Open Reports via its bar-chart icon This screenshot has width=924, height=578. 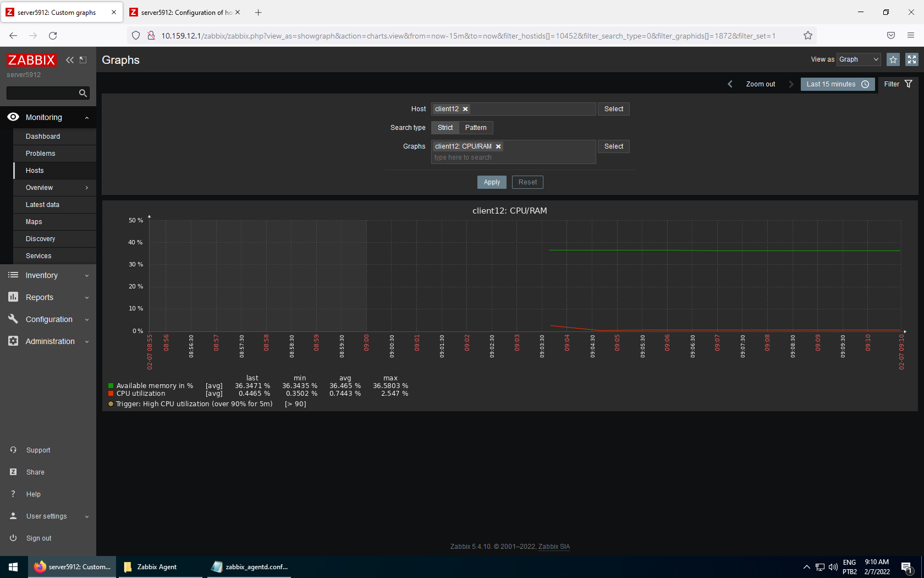(13, 297)
